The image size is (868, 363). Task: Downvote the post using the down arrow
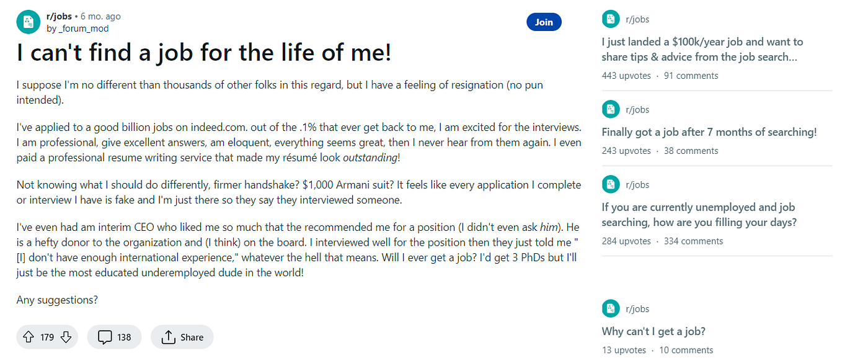tap(64, 337)
